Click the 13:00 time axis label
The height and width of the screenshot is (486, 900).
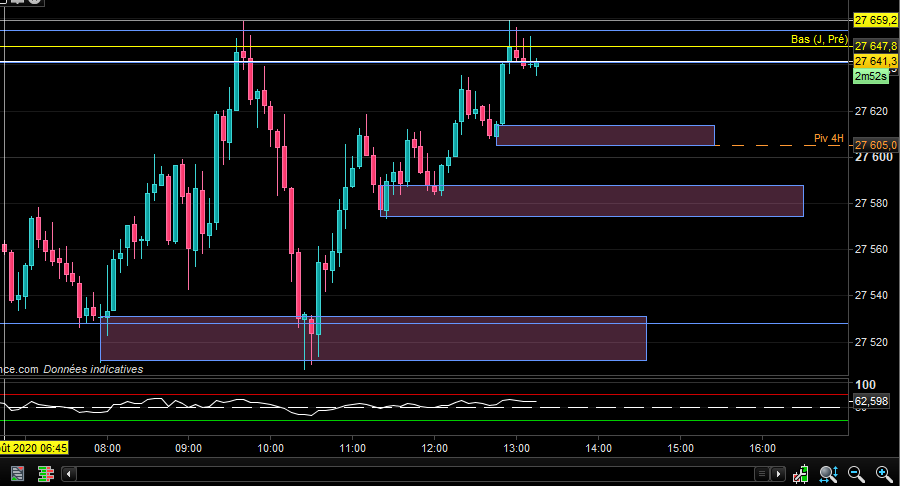(x=517, y=448)
